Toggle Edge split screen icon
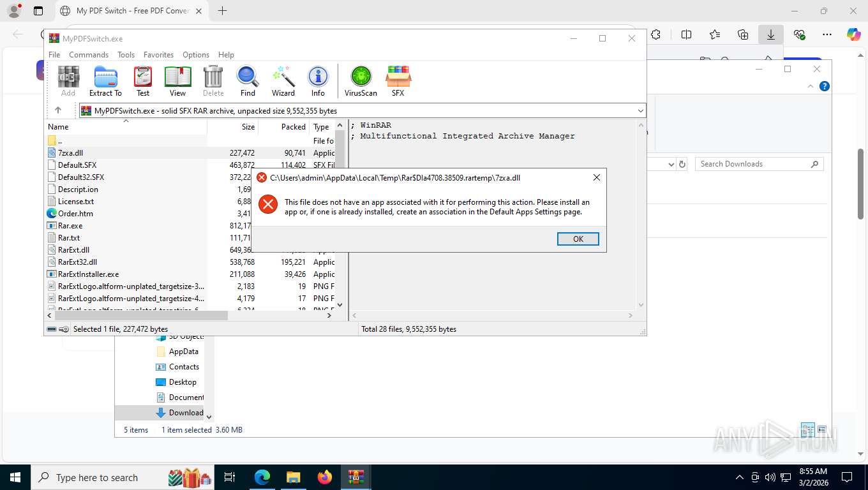The height and width of the screenshot is (490, 868). 686,34
